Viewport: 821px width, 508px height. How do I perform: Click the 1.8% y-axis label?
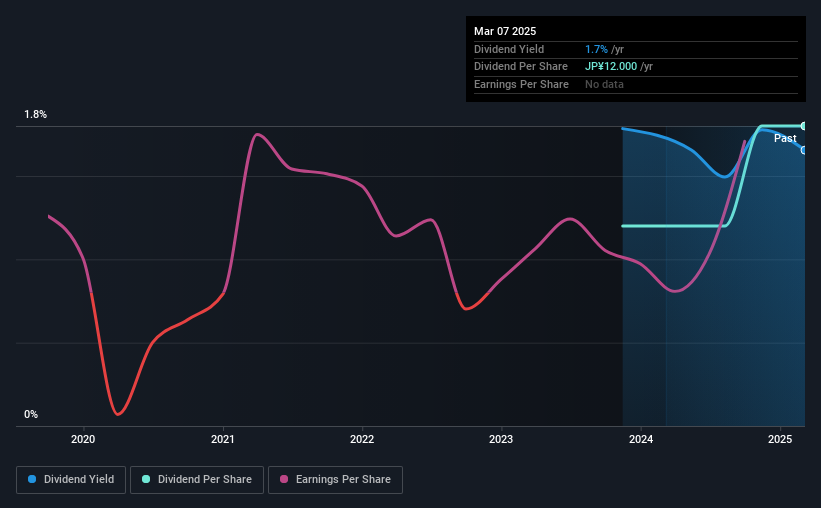tap(36, 114)
